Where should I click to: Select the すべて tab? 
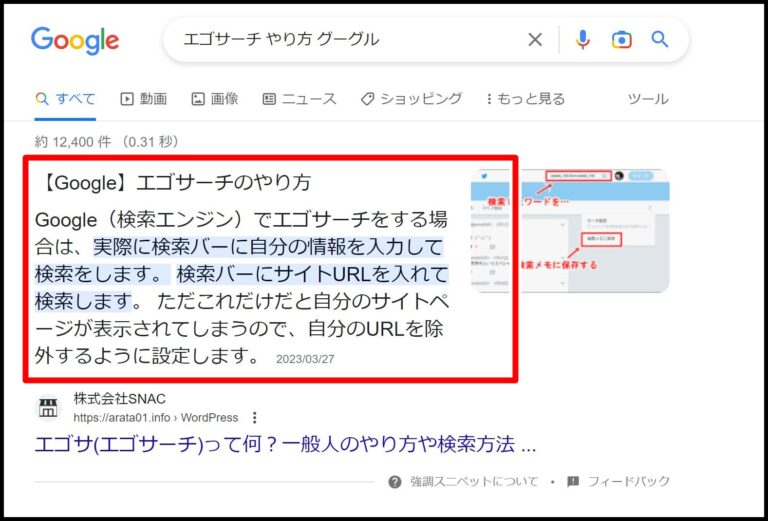click(x=65, y=99)
